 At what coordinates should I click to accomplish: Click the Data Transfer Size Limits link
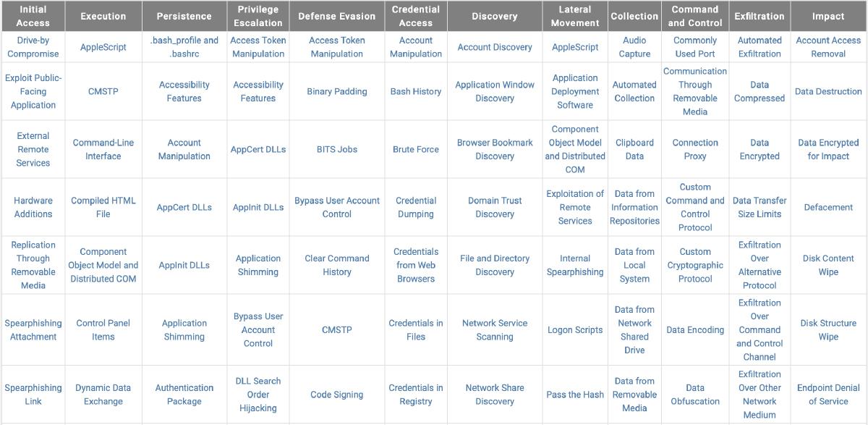point(759,207)
